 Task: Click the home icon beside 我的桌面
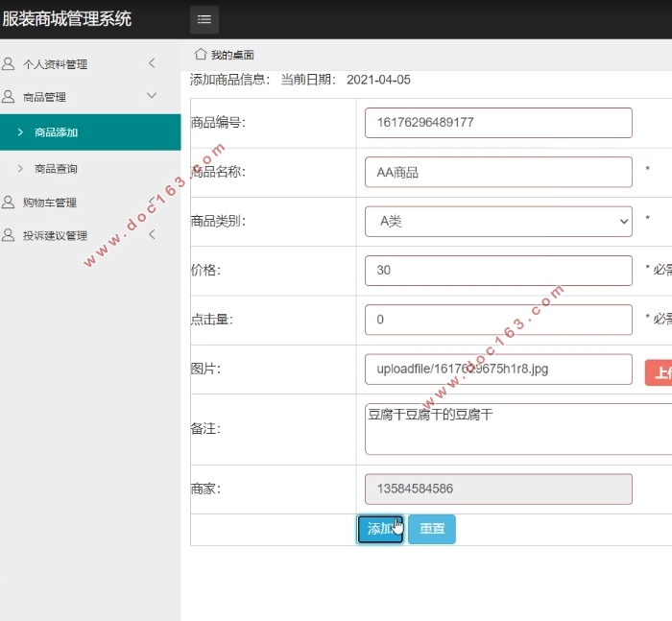(x=201, y=54)
